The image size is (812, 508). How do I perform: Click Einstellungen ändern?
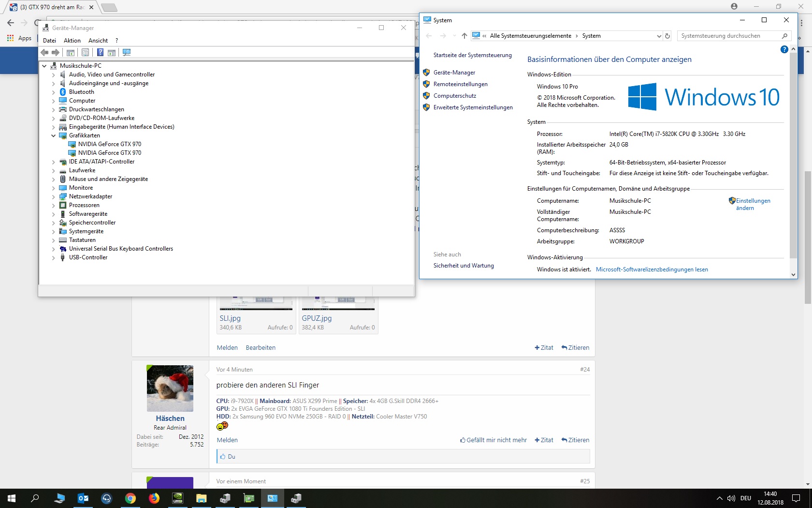[x=753, y=204]
